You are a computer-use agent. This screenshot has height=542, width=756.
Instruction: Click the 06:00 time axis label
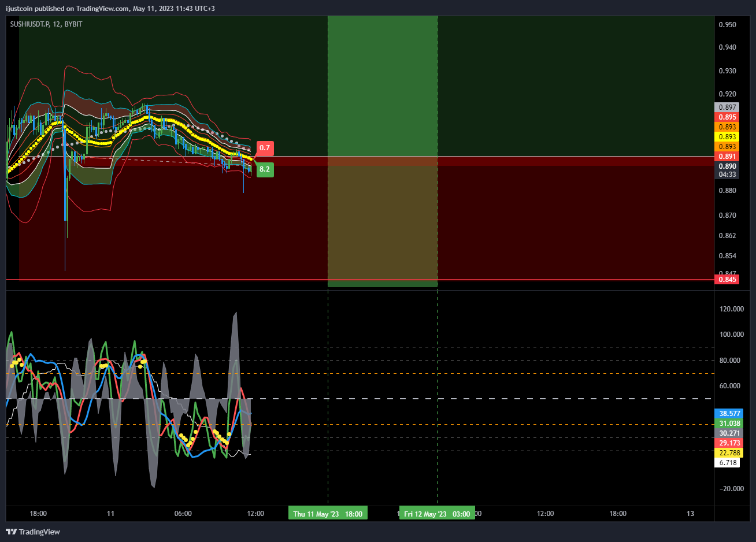(183, 514)
